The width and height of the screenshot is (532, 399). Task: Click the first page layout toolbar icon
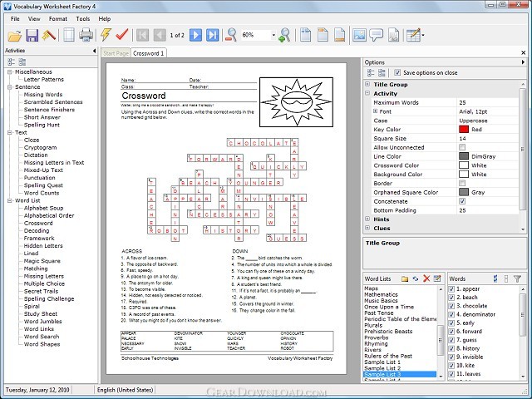click(306, 35)
